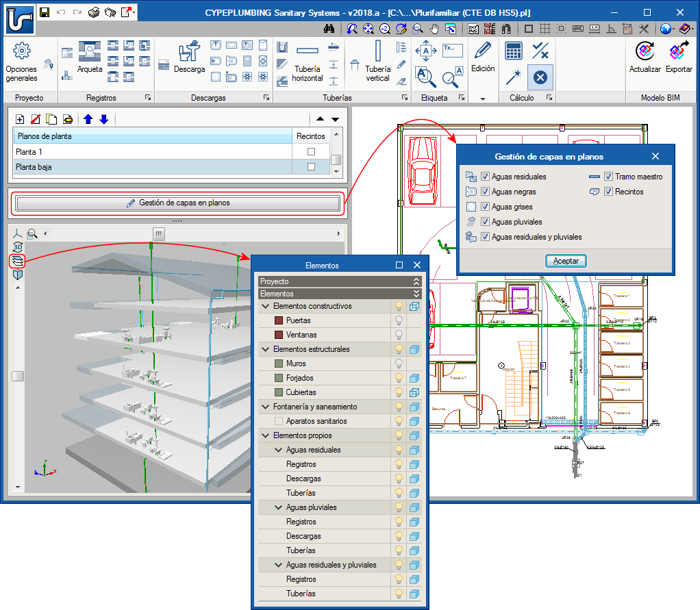Screen dimensions: 700x610
Task: Toggle Aguas residuales y pluviales checkbox
Action: [x=485, y=236]
